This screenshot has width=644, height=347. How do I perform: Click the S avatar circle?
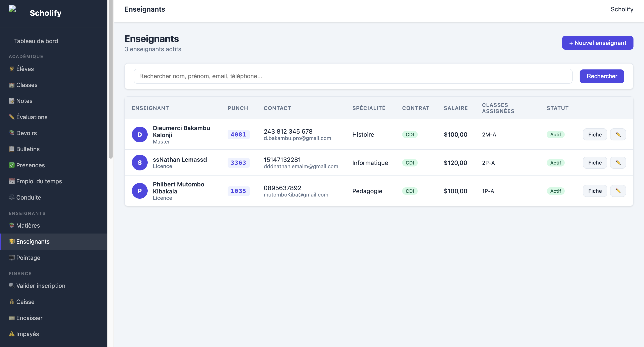click(x=140, y=163)
